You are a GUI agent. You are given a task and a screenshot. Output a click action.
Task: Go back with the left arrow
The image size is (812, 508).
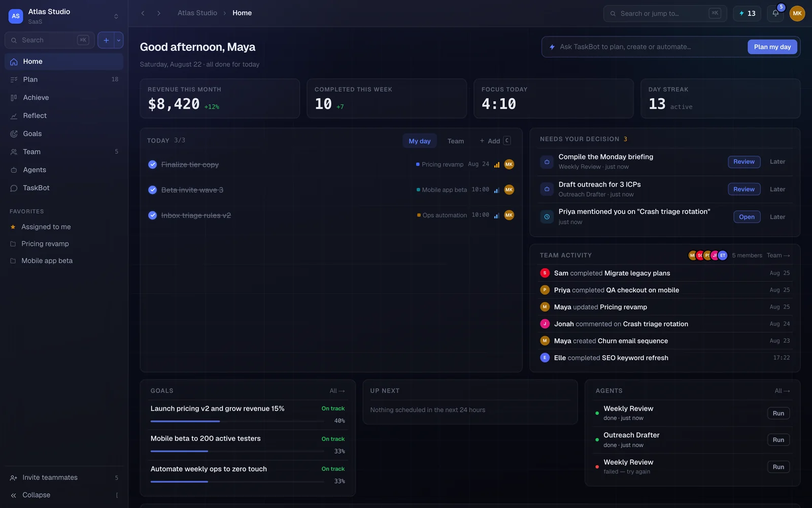(143, 13)
